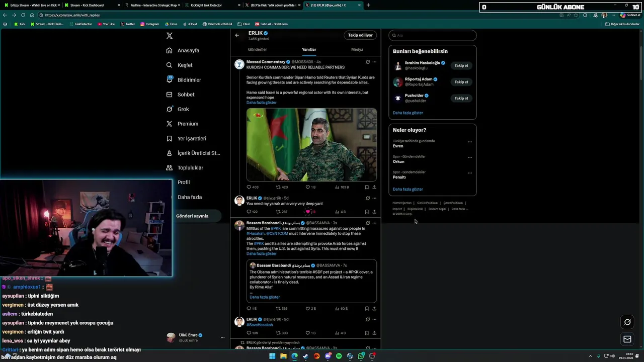Open options for Penaltı trend

click(470, 173)
